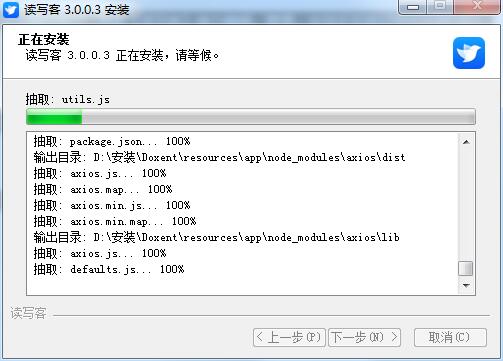Select the axios.min.js log line
503x361 pixels.
pos(112,205)
